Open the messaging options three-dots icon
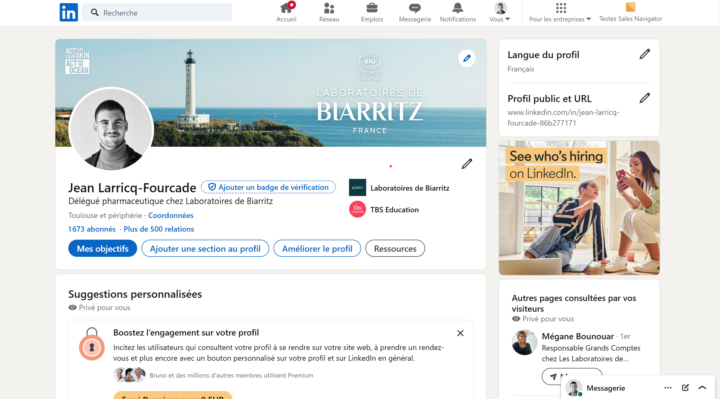 [x=668, y=388]
